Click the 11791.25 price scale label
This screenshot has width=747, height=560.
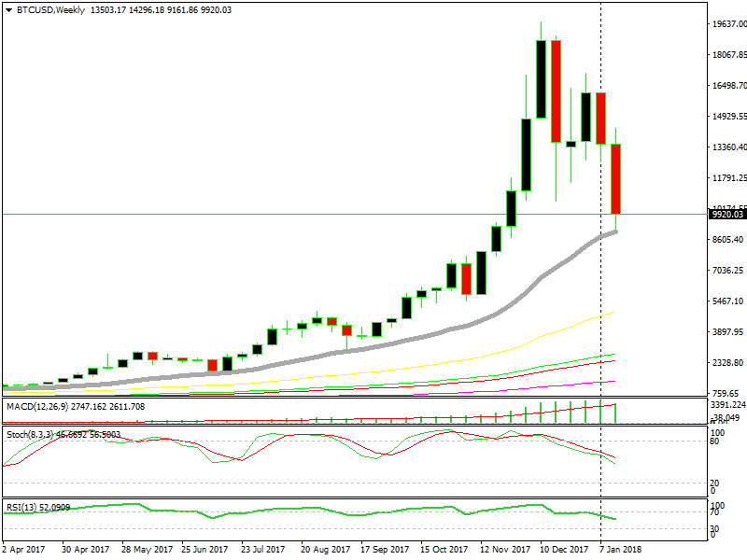729,178
